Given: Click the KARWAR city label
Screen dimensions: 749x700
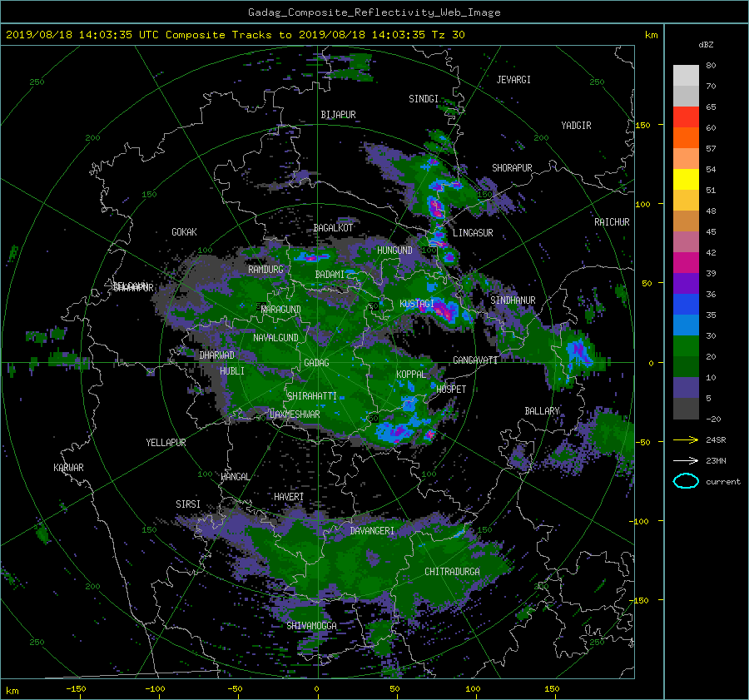Looking at the screenshot, I should (x=68, y=468).
